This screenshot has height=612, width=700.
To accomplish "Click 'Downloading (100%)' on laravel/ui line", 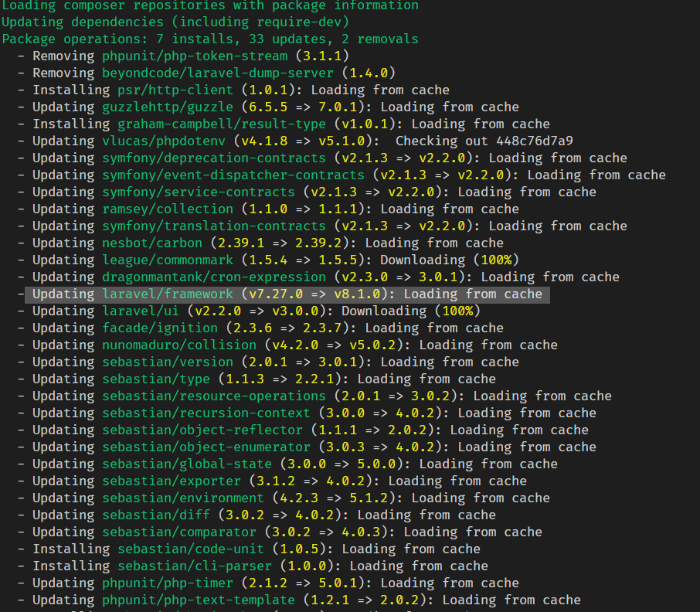I will [x=411, y=311].
